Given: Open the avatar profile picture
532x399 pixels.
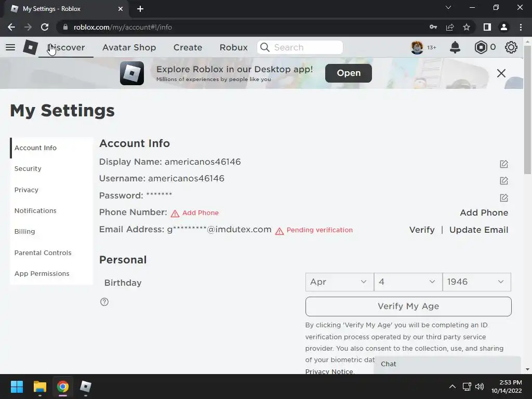Looking at the screenshot, I should coord(417,47).
